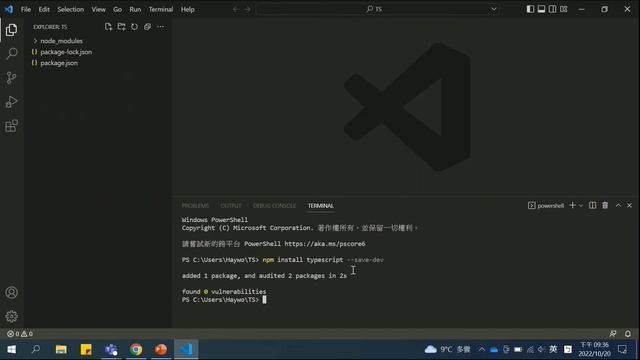The width and height of the screenshot is (640, 360).
Task: Open notifications bell in status bar
Action: (628, 333)
